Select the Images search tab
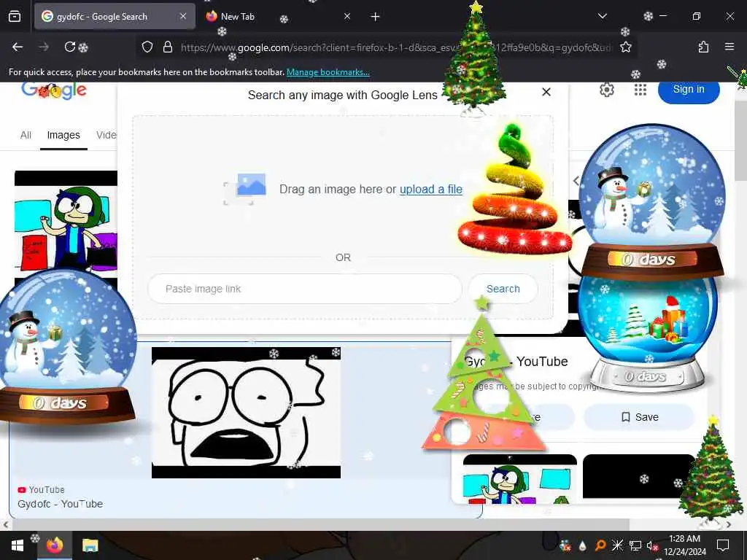 (63, 135)
